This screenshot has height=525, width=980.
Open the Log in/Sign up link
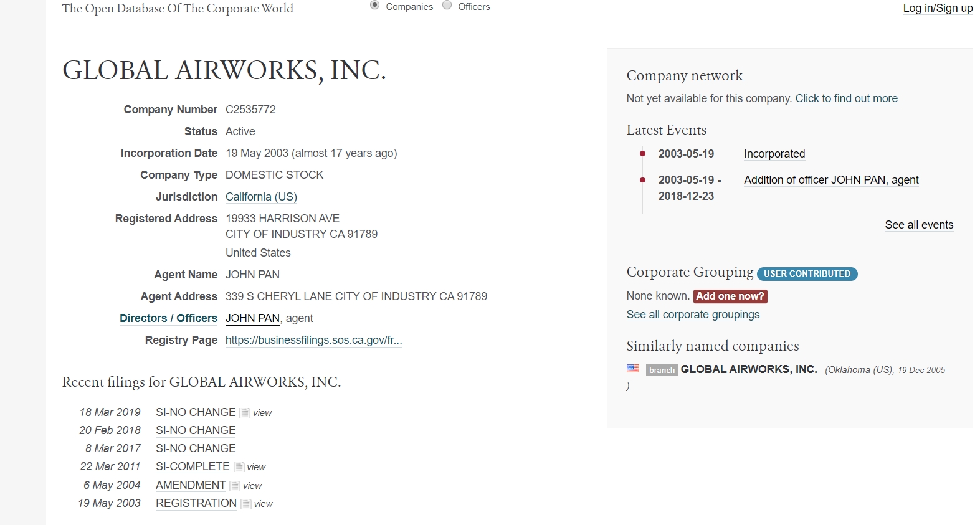point(938,8)
